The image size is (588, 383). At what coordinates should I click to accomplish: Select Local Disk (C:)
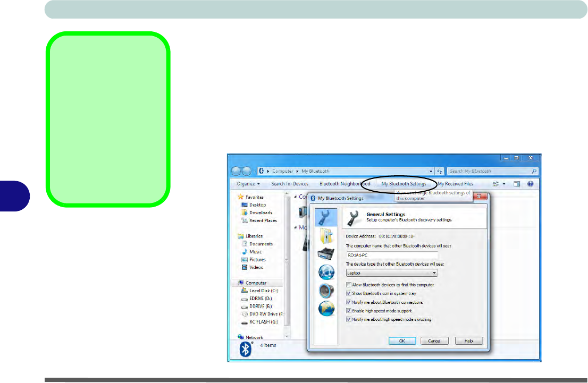click(x=259, y=291)
